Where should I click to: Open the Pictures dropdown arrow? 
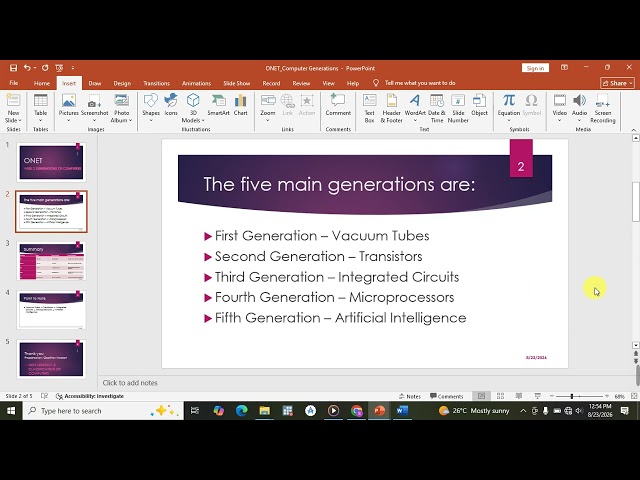click(x=69, y=120)
